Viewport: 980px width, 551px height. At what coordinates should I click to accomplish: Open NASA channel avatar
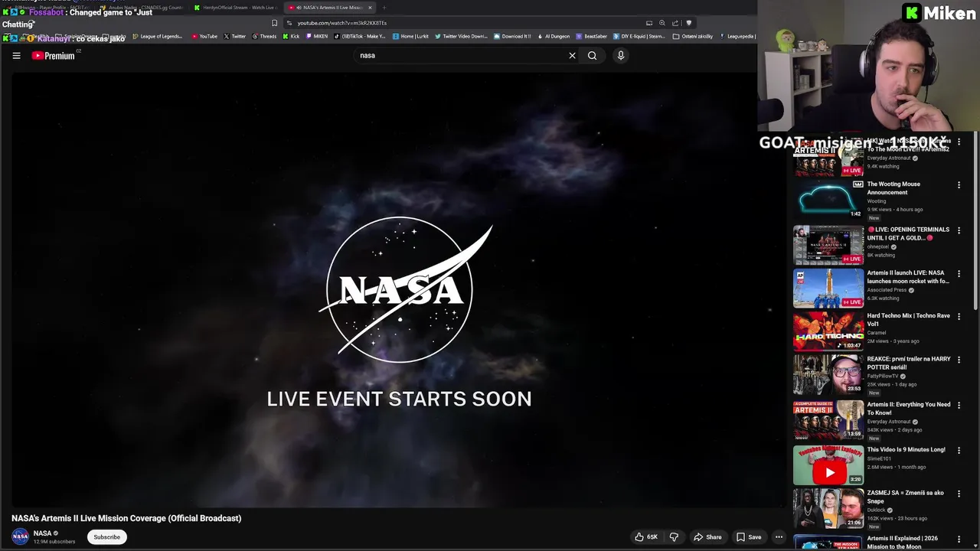pos(21,537)
